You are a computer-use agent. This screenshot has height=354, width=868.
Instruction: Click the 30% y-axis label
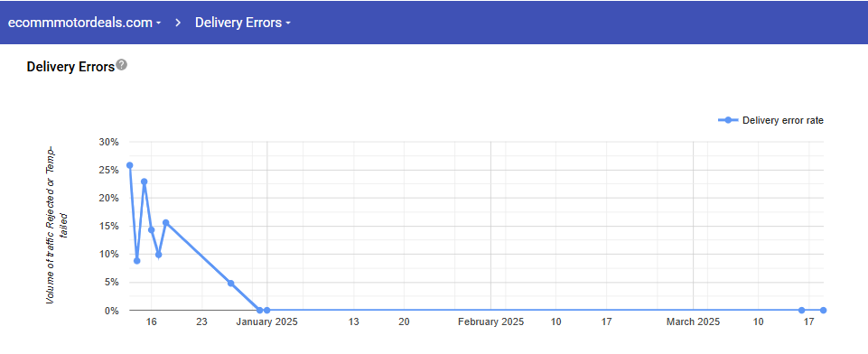coord(109,142)
